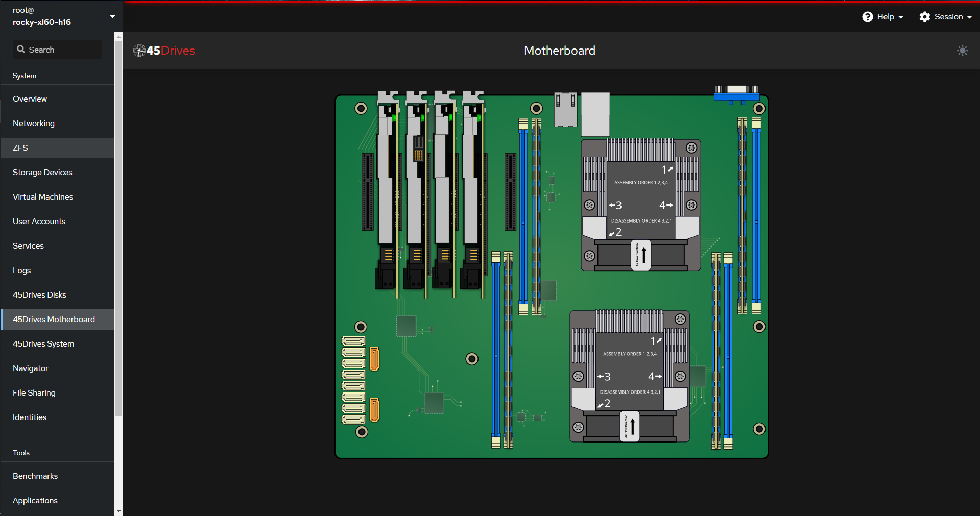Click the far-right blue RAM slot at top

click(x=756, y=215)
